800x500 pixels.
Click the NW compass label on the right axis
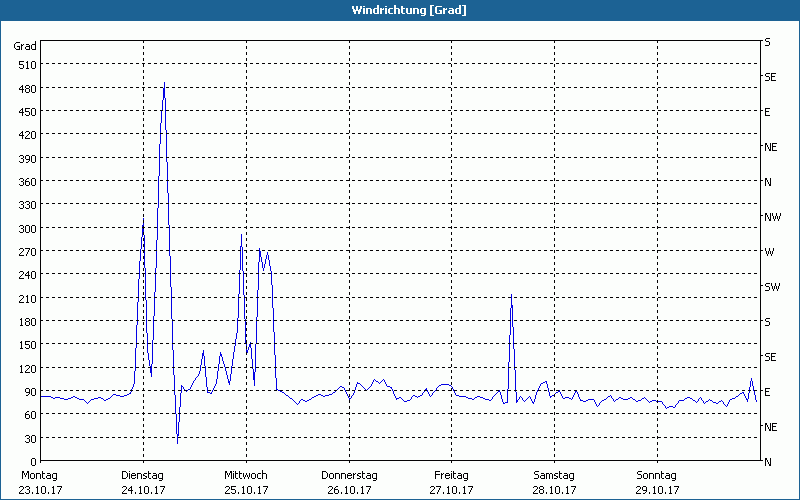[772, 217]
